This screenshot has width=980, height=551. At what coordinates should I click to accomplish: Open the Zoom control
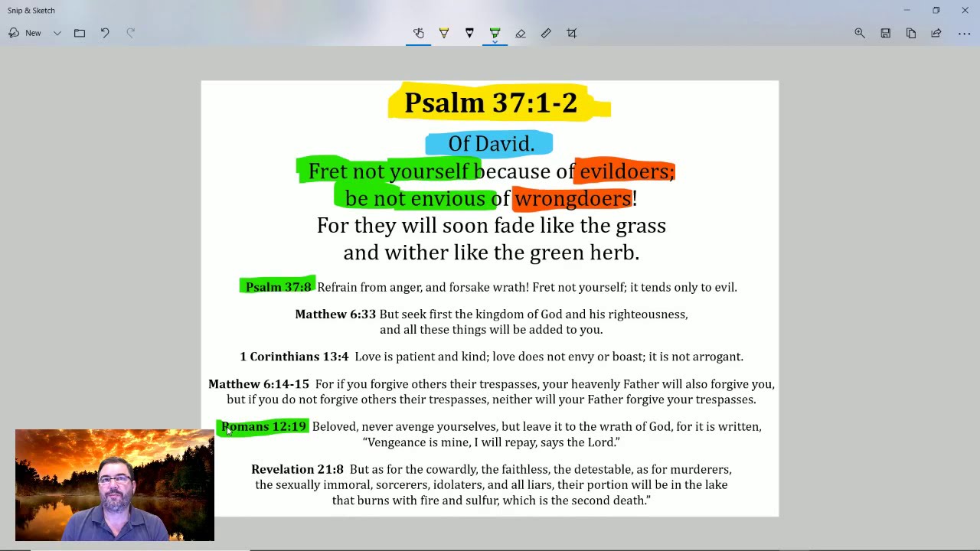tap(860, 33)
